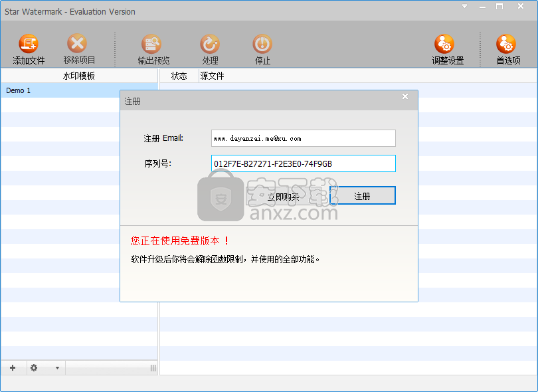Click the 水印模板 column header
538x392 pixels.
coord(79,76)
